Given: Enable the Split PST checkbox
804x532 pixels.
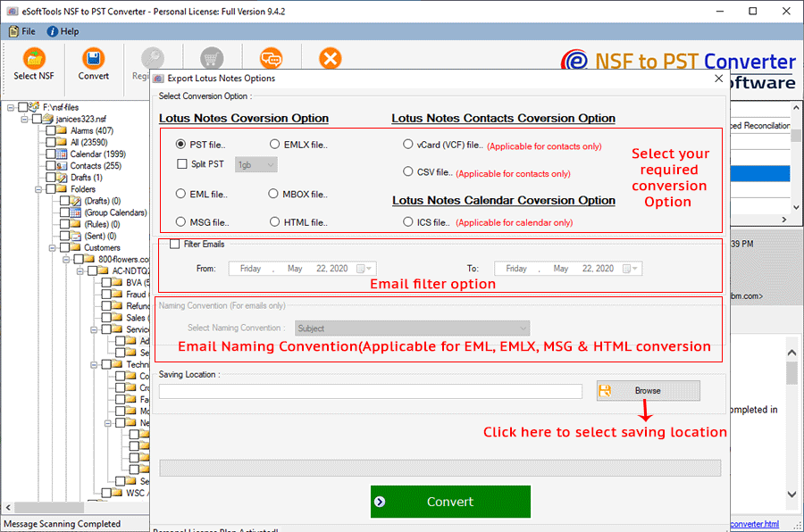Looking at the screenshot, I should coord(182,164).
